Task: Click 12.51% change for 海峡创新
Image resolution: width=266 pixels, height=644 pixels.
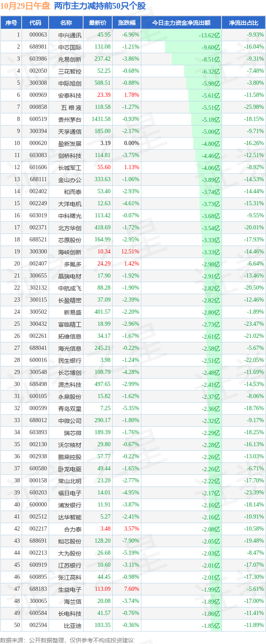Action: tap(130, 252)
